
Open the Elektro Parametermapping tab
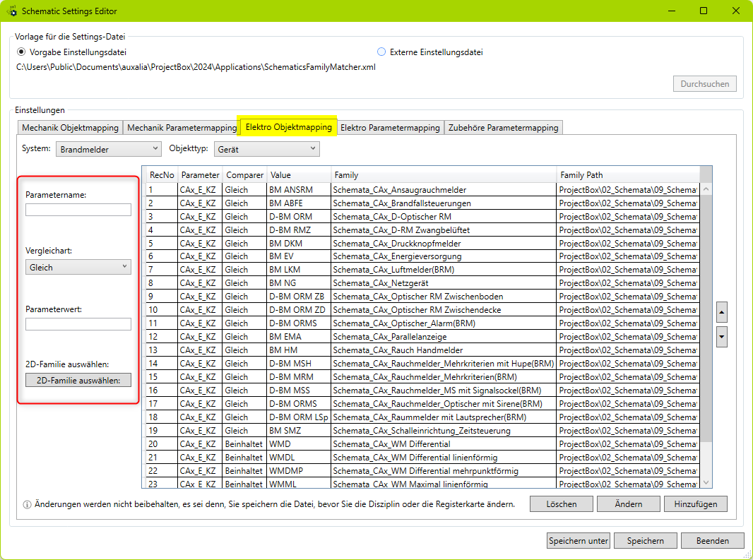pos(390,128)
